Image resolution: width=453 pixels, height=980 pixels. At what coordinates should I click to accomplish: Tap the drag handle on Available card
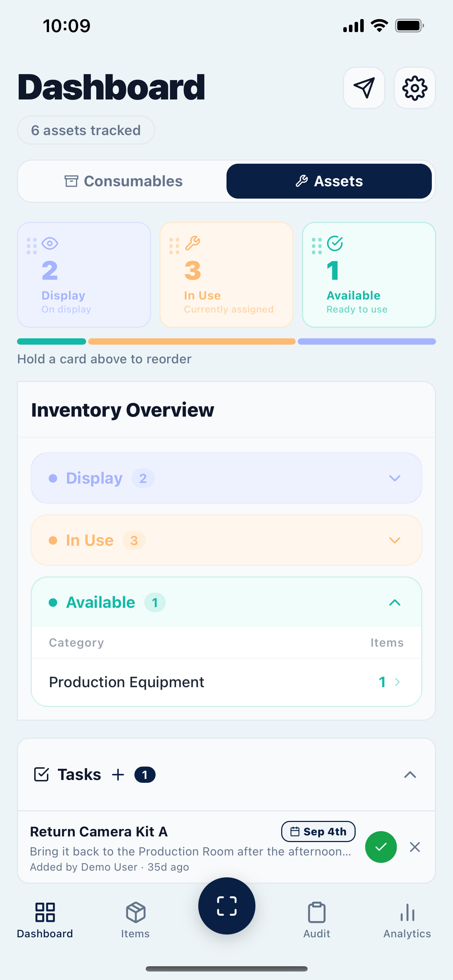point(317,246)
